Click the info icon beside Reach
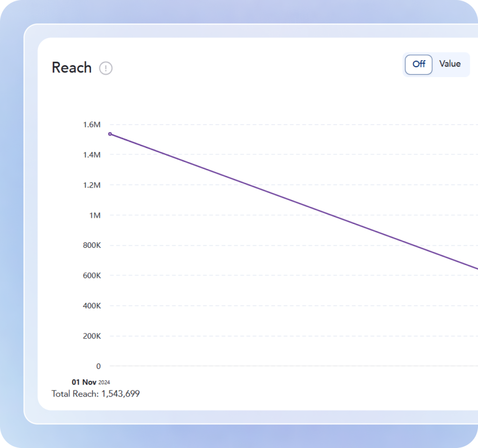The height and width of the screenshot is (448, 478). point(106,69)
